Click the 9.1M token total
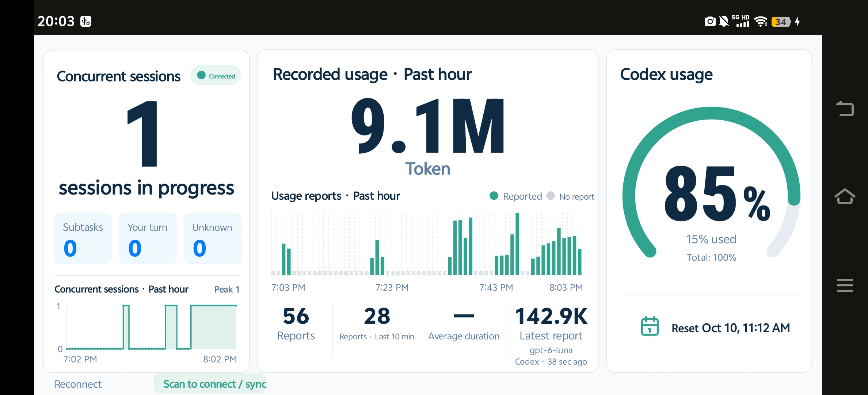Screen dimensions: 868x395 428,126
